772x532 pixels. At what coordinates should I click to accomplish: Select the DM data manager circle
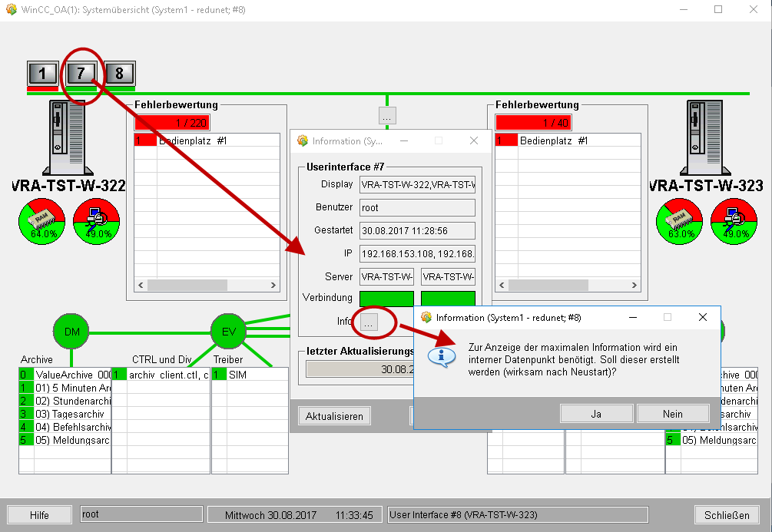(x=71, y=332)
